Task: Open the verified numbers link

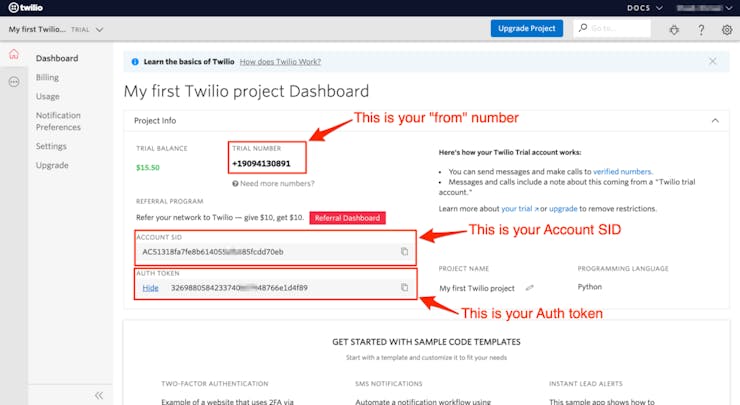Action: pyautogui.click(x=622, y=171)
